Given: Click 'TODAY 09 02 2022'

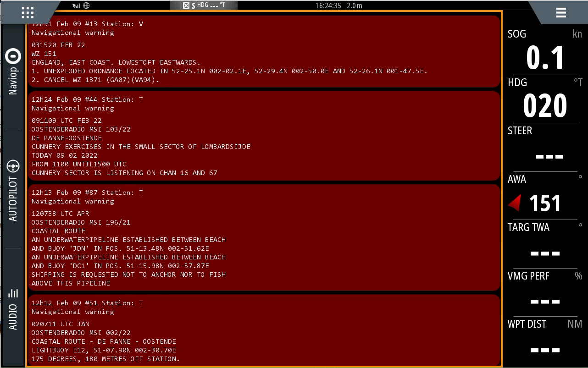Looking at the screenshot, I should coord(65,155).
